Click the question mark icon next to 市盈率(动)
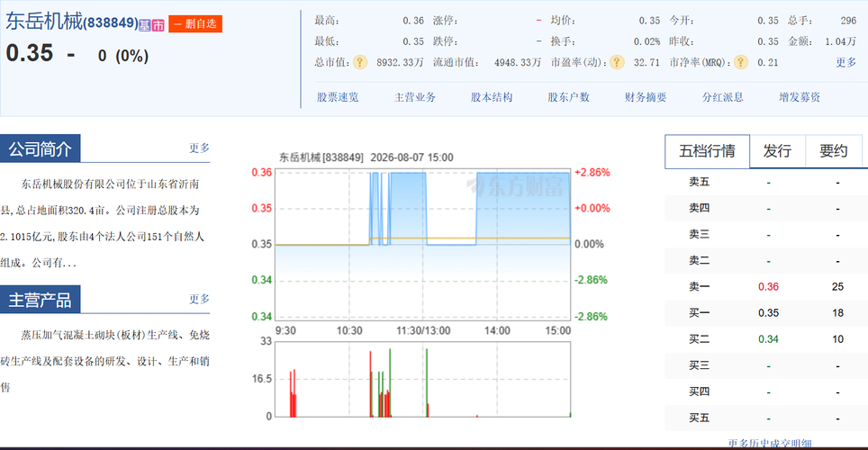 point(617,62)
